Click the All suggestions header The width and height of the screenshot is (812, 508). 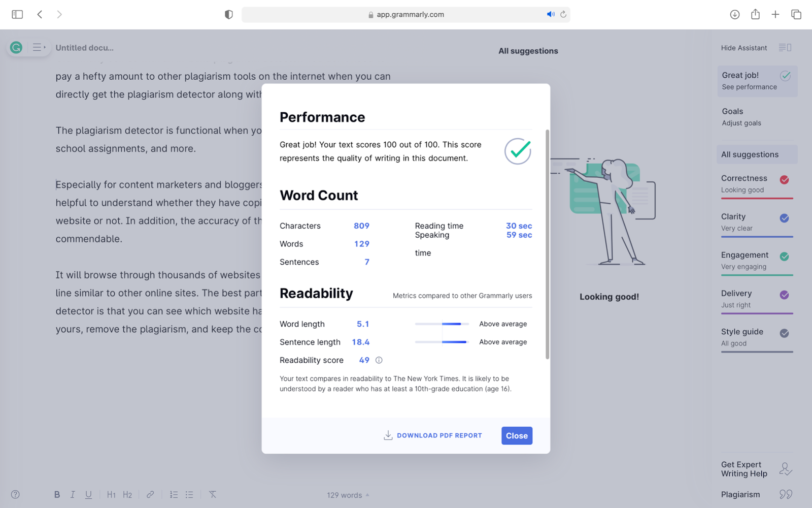[x=528, y=51]
